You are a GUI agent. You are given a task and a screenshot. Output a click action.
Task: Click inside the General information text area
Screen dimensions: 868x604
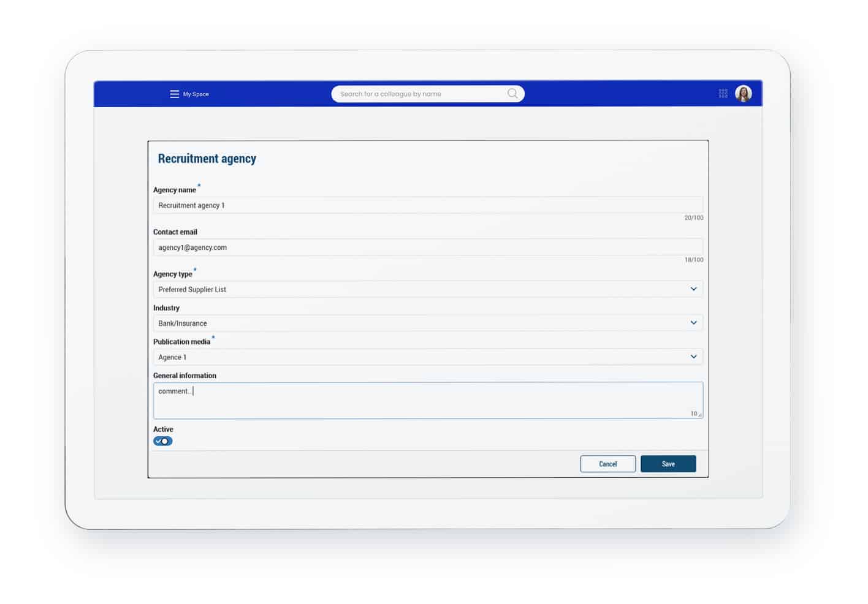pos(427,401)
